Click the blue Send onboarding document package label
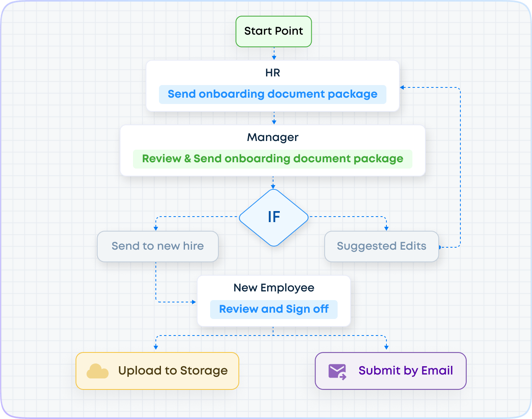Viewport: 532px width, 419px height. [x=272, y=94]
